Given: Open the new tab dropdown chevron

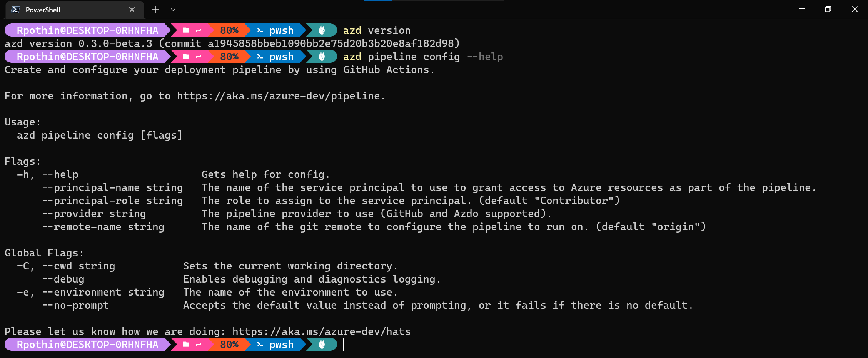Looking at the screenshot, I should tap(172, 10).
